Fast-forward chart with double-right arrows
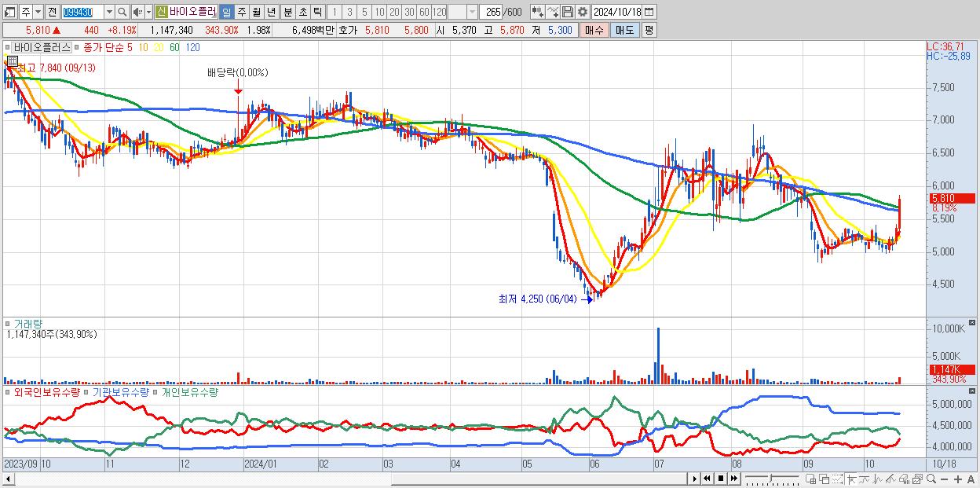The image size is (980, 488). click(x=733, y=479)
